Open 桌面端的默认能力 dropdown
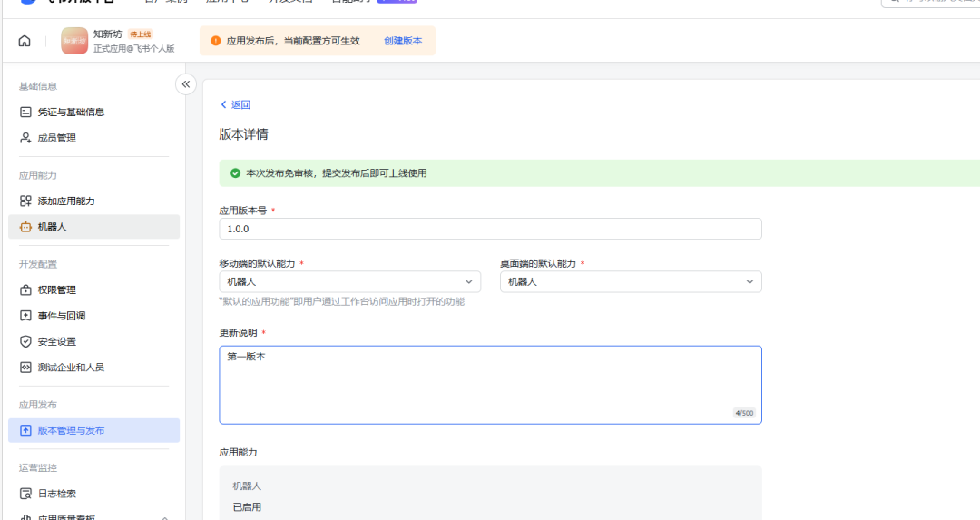 point(631,282)
